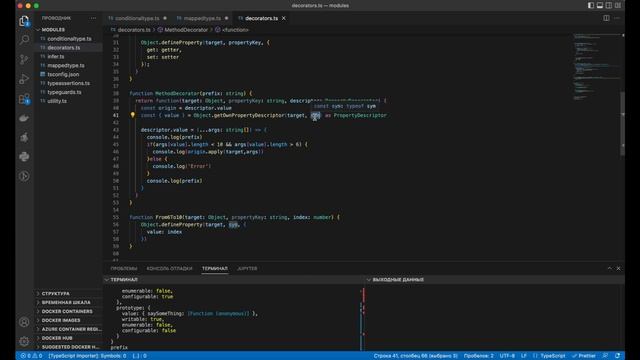This screenshot has height=360, width=640.
Task: Open the Accounts icon in activity bar
Action: pyautogui.click(x=24, y=322)
